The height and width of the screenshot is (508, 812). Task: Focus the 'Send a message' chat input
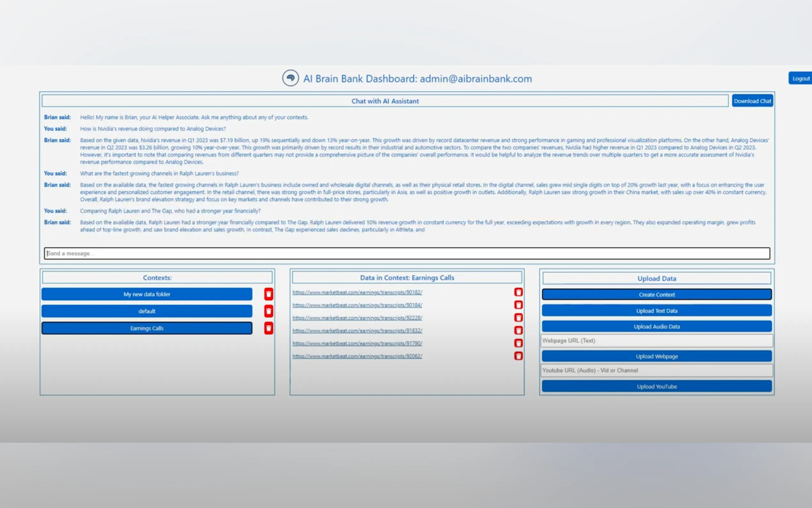(407, 253)
